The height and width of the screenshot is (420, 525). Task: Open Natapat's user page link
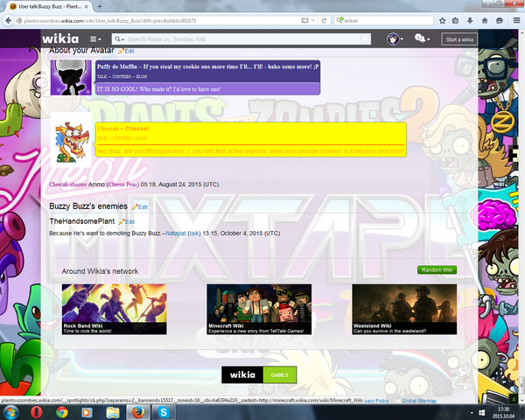176,234
